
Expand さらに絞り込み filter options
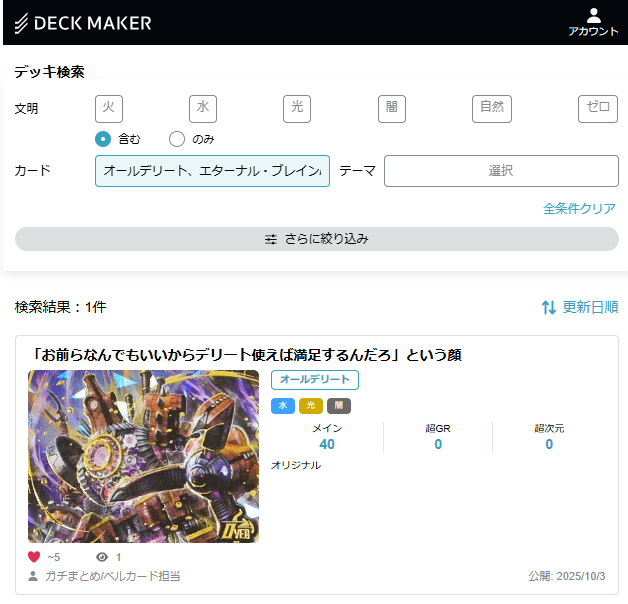pyautogui.click(x=317, y=239)
